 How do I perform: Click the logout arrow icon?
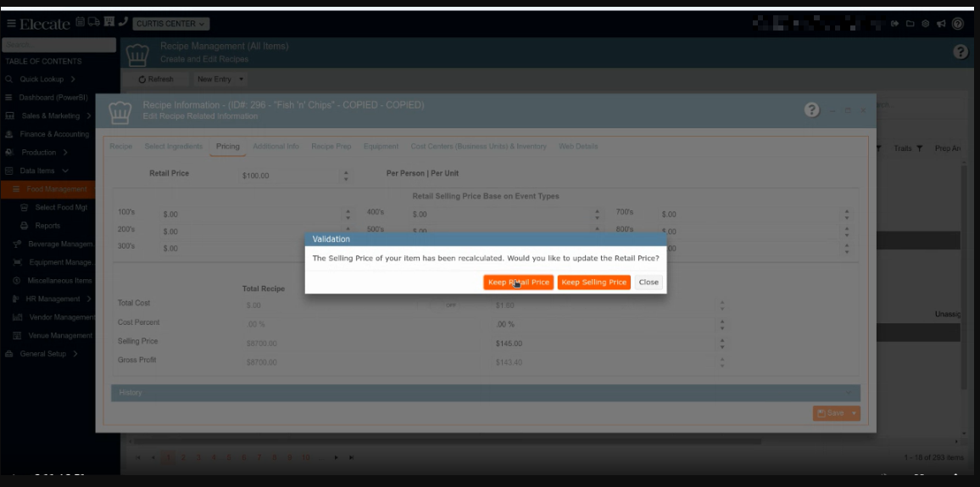(894, 24)
